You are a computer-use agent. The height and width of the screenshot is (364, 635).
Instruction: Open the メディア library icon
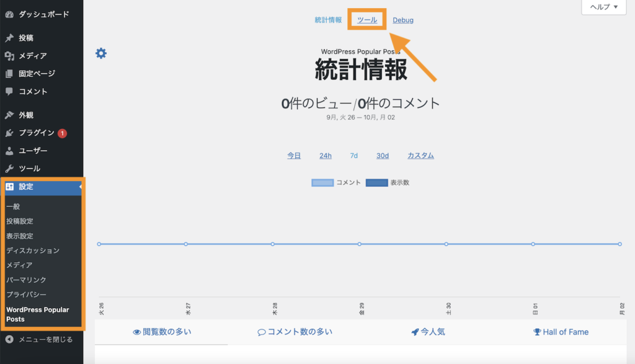click(10, 56)
